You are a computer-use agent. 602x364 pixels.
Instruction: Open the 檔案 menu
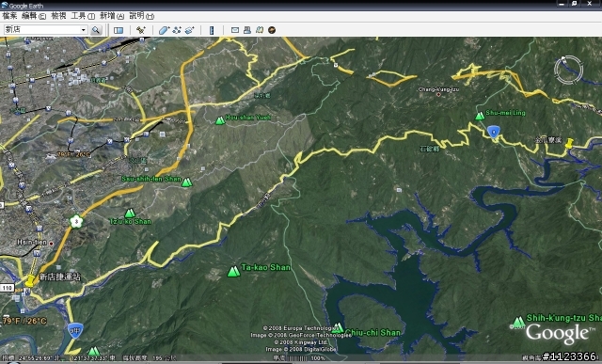click(9, 16)
